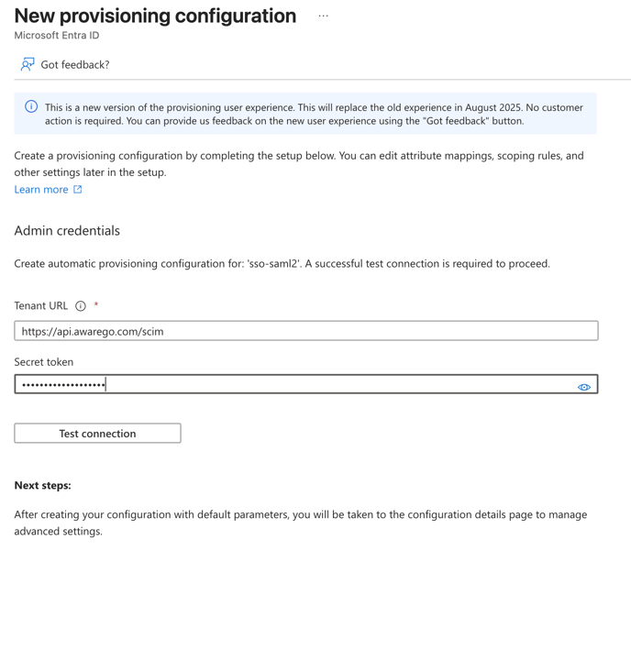Open the more options ellipsis menu
631x672 pixels.
(x=323, y=17)
